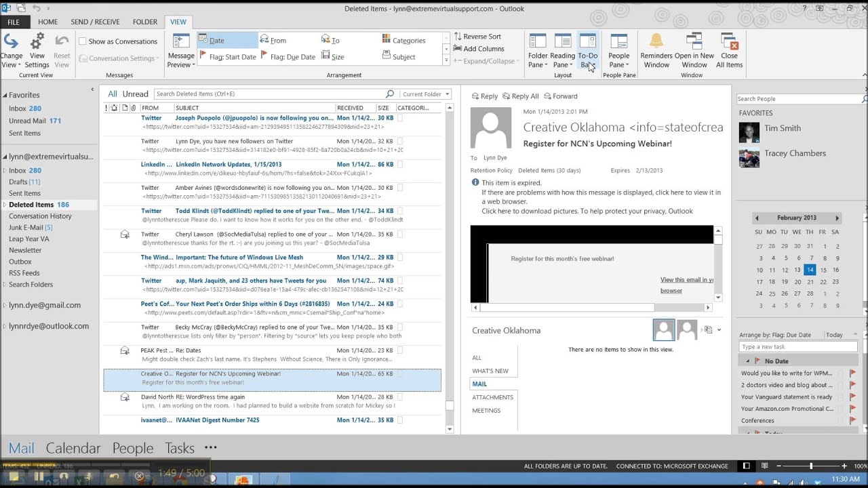Go to next month in calendar
Viewport: 868px width, 488px height.
[837, 218]
